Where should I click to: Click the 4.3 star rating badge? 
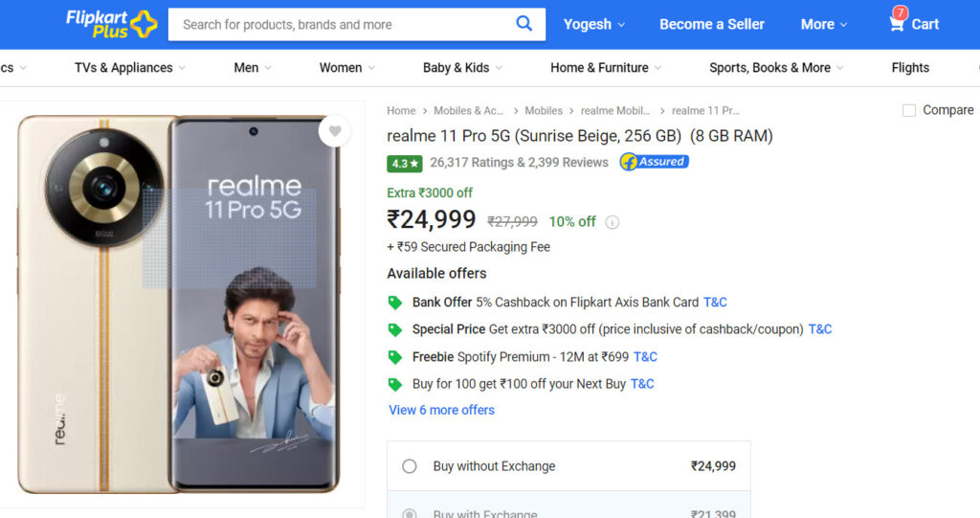[405, 164]
